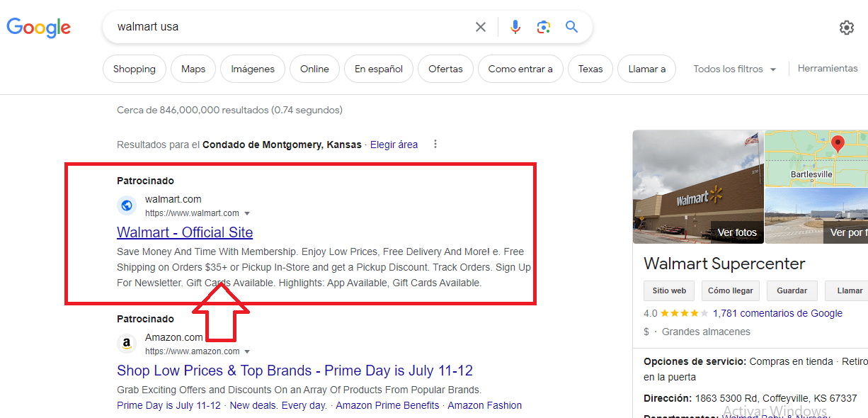The height and width of the screenshot is (418, 868).
Task: Open the three-dot menu beside Elegir área
Action: 435,144
